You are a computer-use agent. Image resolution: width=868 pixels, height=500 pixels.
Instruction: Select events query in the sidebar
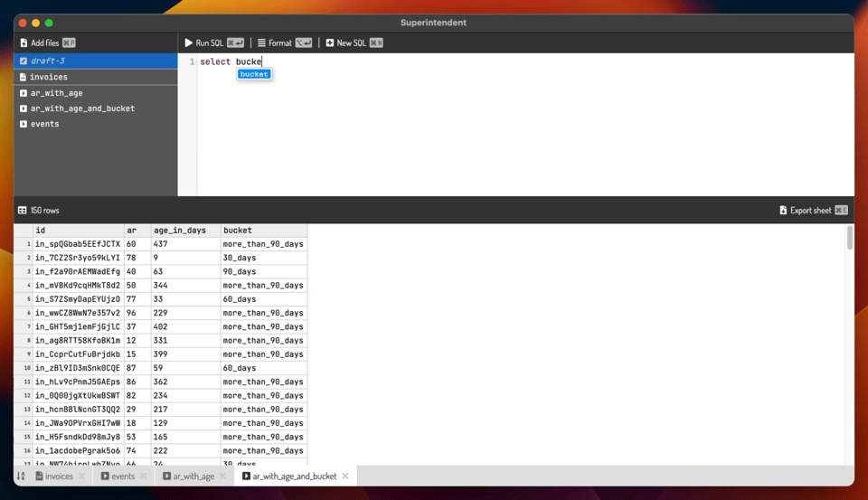click(44, 124)
